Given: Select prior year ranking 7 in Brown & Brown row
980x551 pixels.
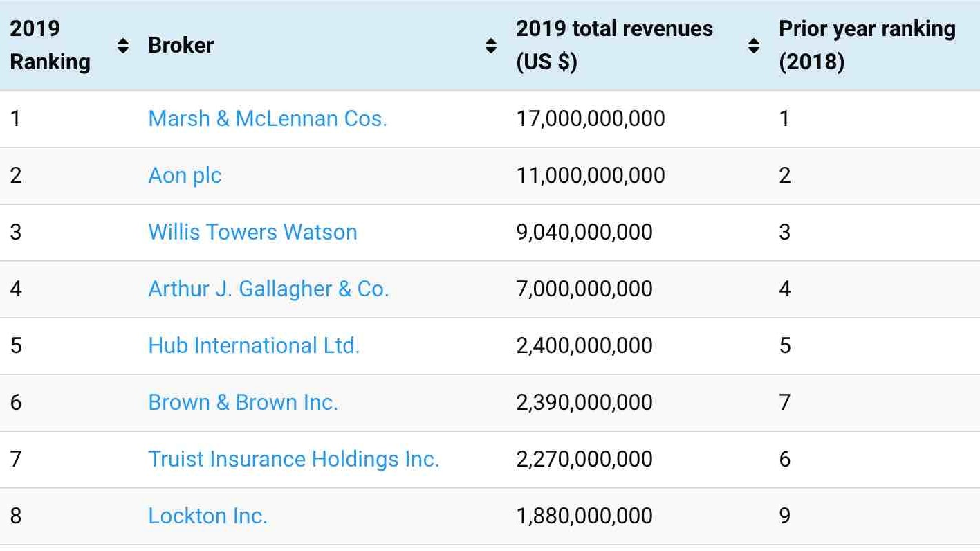Looking at the screenshot, I should click(785, 402).
